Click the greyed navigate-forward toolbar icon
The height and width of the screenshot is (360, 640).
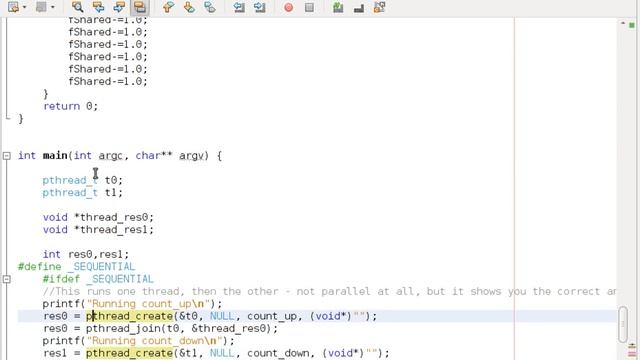coord(41,7)
